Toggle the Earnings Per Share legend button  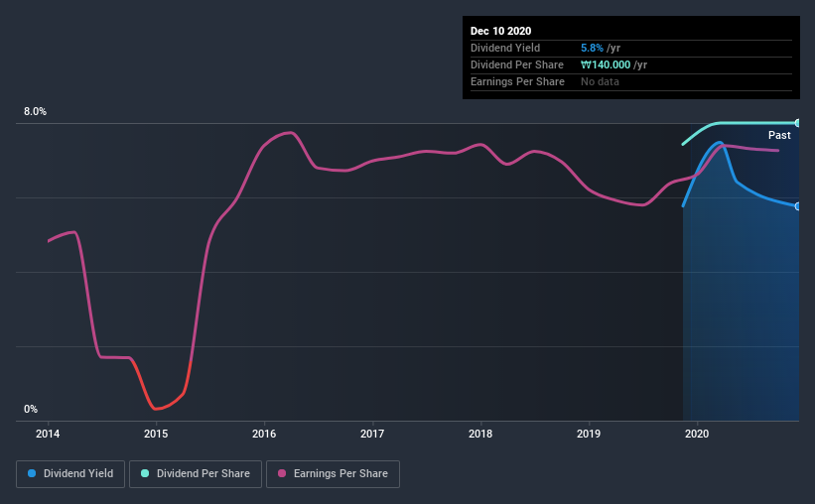pos(333,474)
